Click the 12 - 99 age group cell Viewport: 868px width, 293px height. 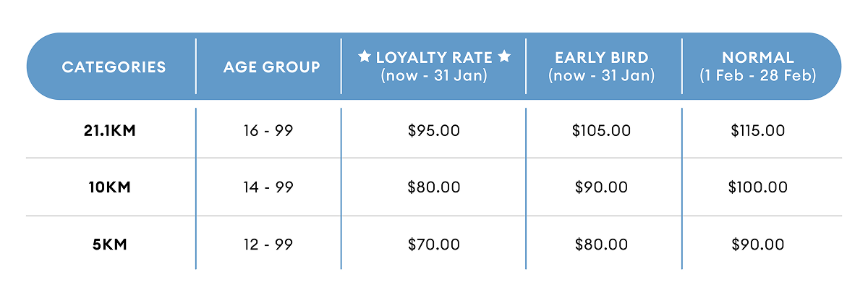tap(268, 245)
